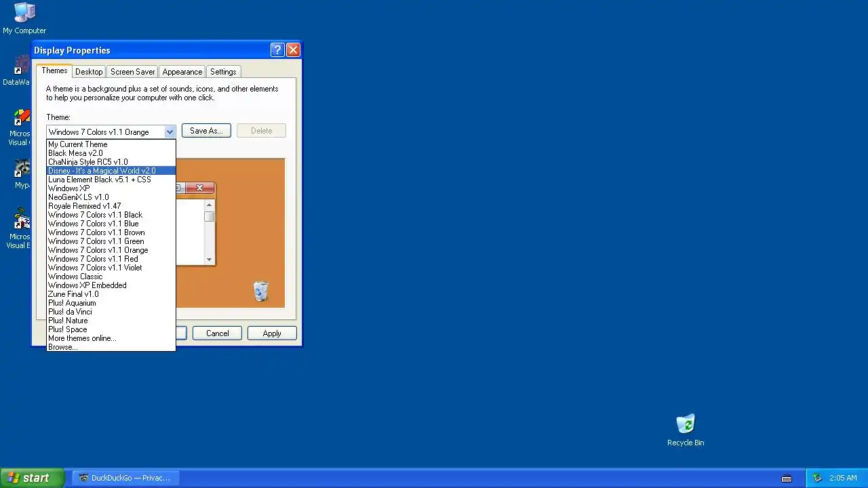Open the raccoon Mypal desktop icon
The height and width of the screenshot is (488, 868).
[22, 174]
